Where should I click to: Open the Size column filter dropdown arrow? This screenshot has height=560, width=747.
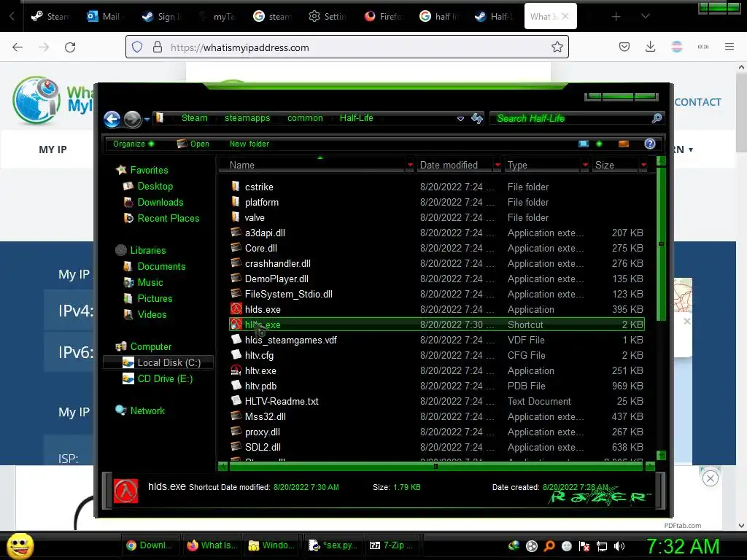643,166
